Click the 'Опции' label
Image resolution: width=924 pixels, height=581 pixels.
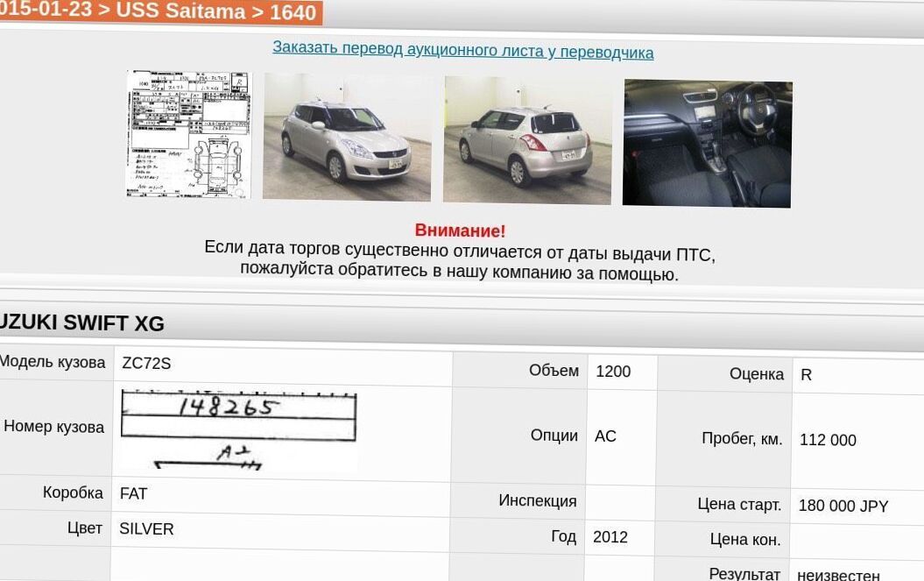(x=554, y=435)
